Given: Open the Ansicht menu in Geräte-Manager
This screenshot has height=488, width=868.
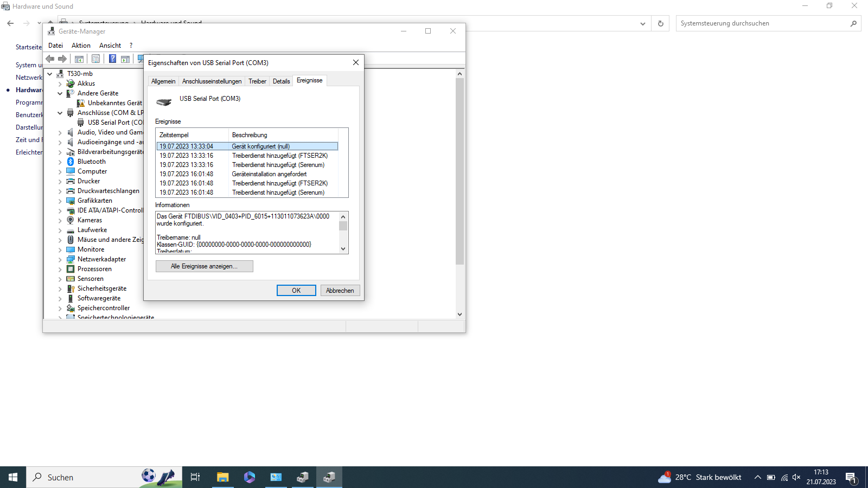Looking at the screenshot, I should click(x=110, y=45).
